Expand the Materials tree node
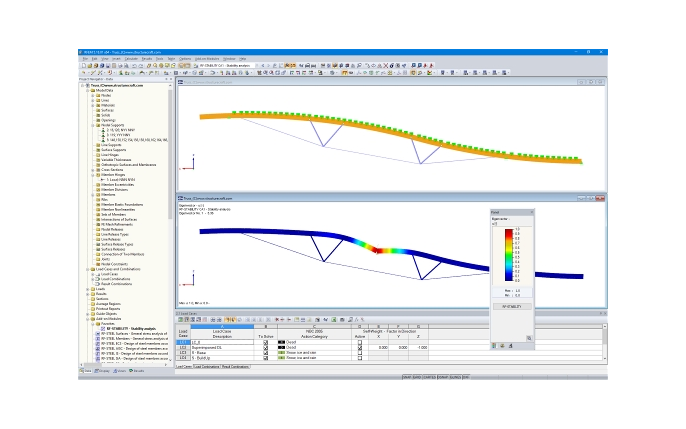Viewport: 686px width, 429px height. click(x=93, y=105)
